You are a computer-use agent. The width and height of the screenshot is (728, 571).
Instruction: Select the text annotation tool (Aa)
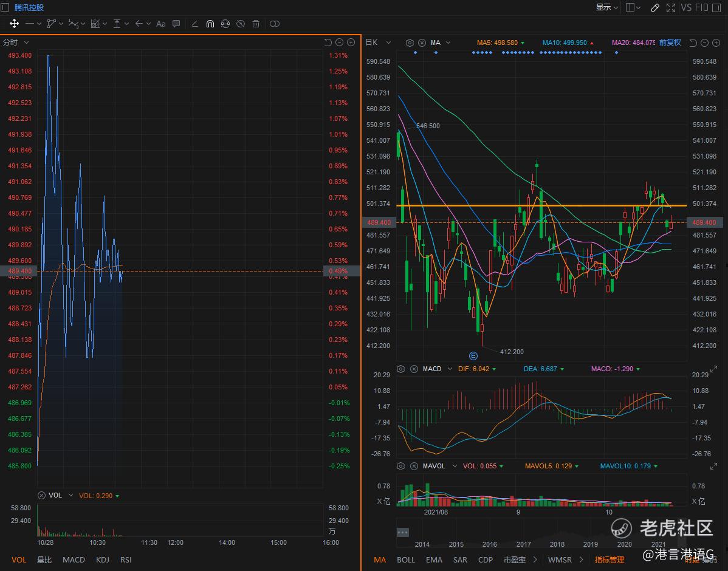160,24
